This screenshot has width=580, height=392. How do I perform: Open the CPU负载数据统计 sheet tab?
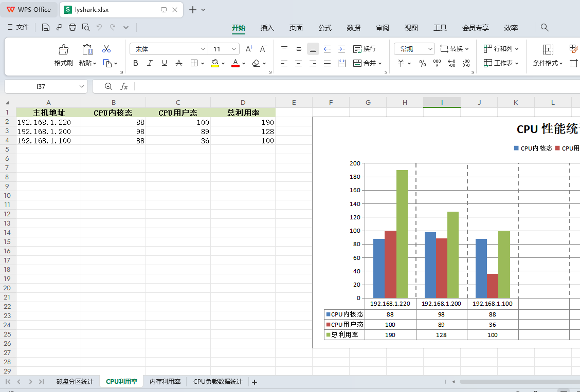pyautogui.click(x=218, y=382)
